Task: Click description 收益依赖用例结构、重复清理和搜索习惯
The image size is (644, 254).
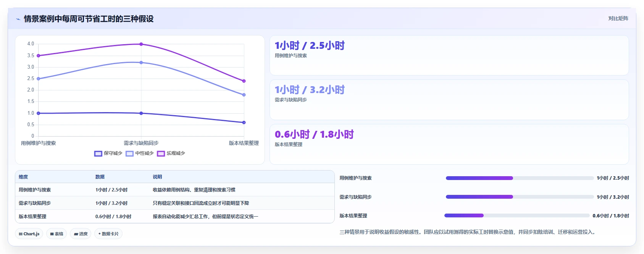Action: tap(194, 190)
